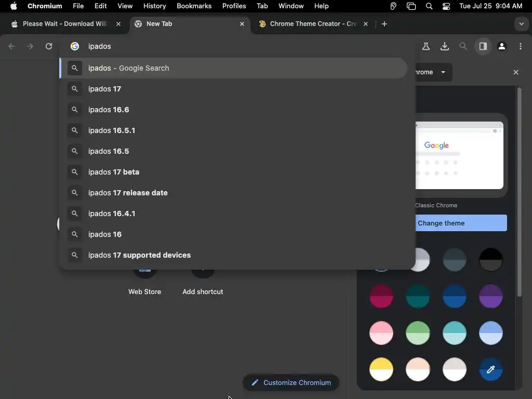The image size is (532, 399).
Task: Open the side panel selector dropdown
Action: point(434,72)
